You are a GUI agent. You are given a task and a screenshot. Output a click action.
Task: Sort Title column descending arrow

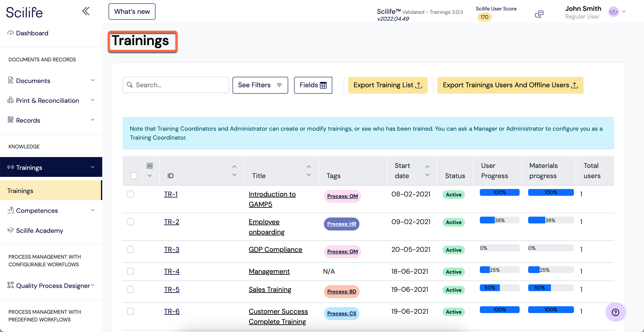(309, 175)
